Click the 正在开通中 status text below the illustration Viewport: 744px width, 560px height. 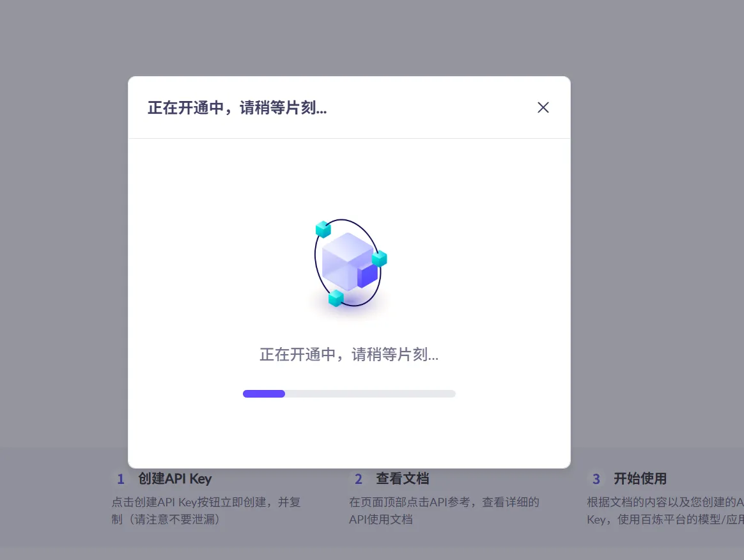[349, 355]
